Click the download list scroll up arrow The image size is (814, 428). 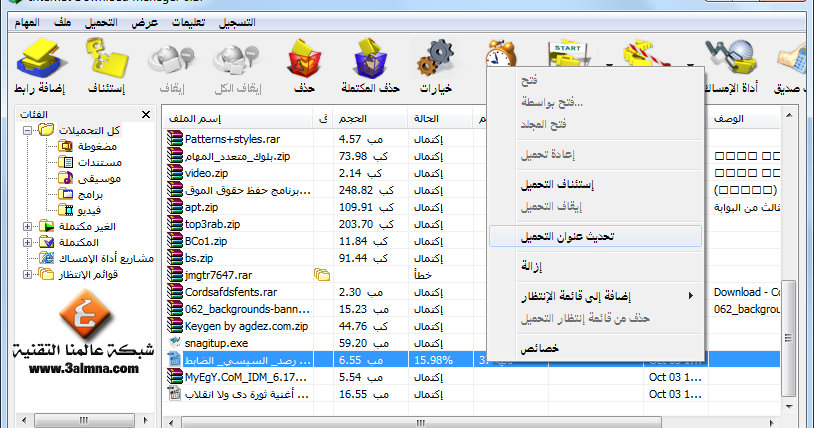[x=789, y=115]
